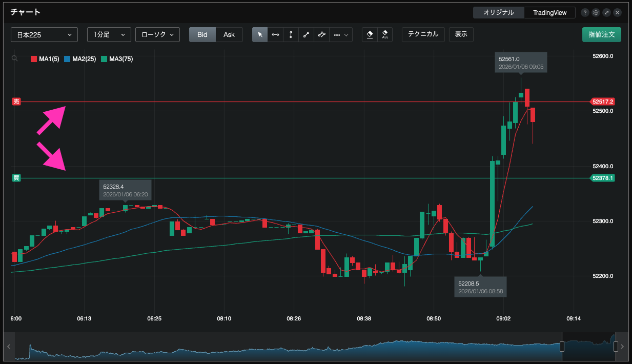
Task: Open chart settings gear icon
Action: coord(596,12)
